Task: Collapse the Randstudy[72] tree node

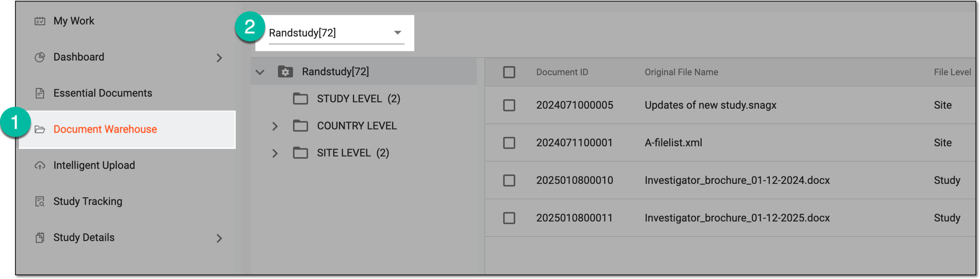Action: tap(260, 72)
